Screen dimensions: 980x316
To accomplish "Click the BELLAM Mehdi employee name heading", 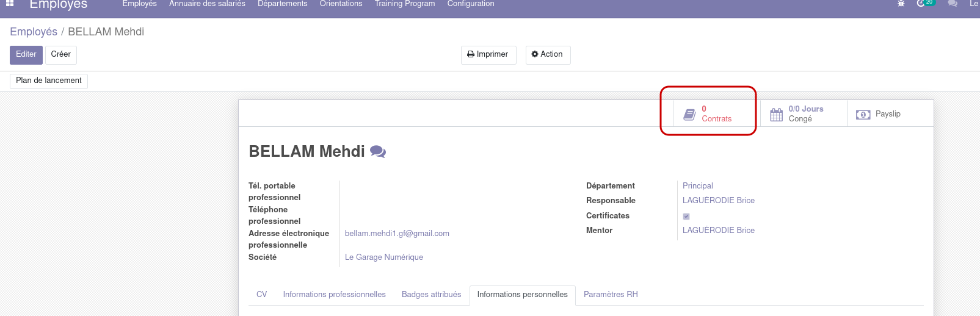I will [307, 151].
